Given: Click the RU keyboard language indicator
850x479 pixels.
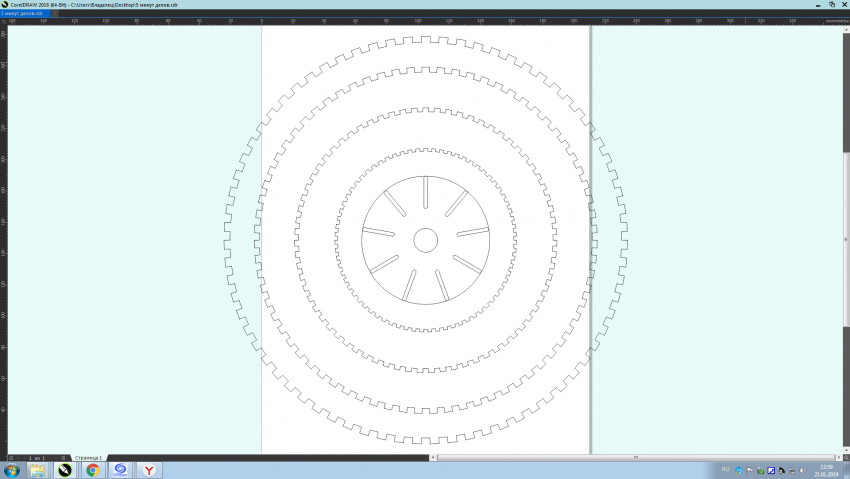Looking at the screenshot, I should [x=725, y=469].
